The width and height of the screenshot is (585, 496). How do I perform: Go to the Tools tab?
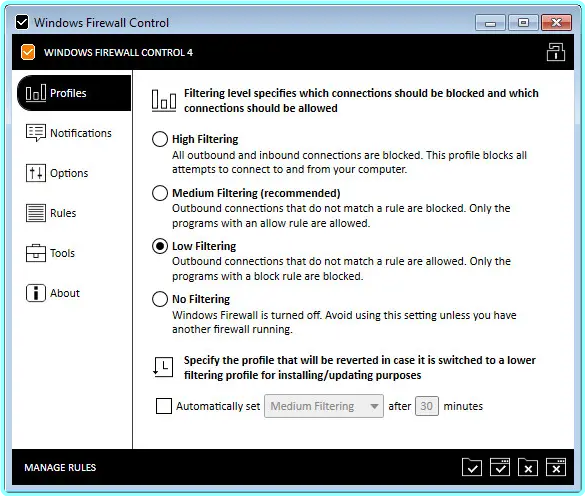click(74, 253)
